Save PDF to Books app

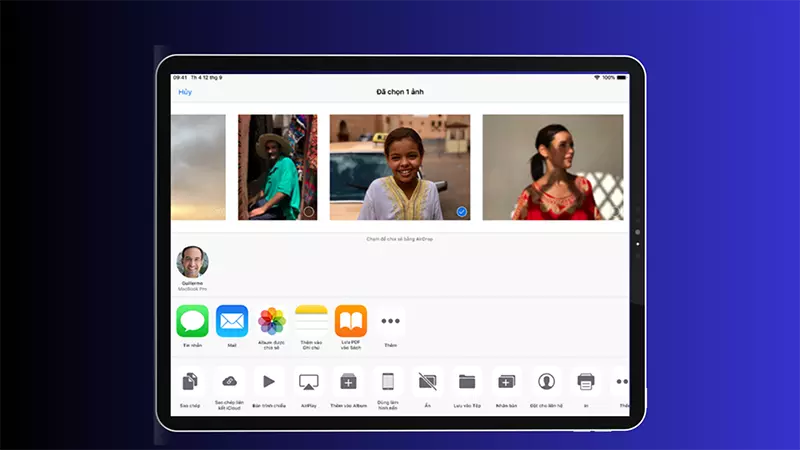click(351, 321)
